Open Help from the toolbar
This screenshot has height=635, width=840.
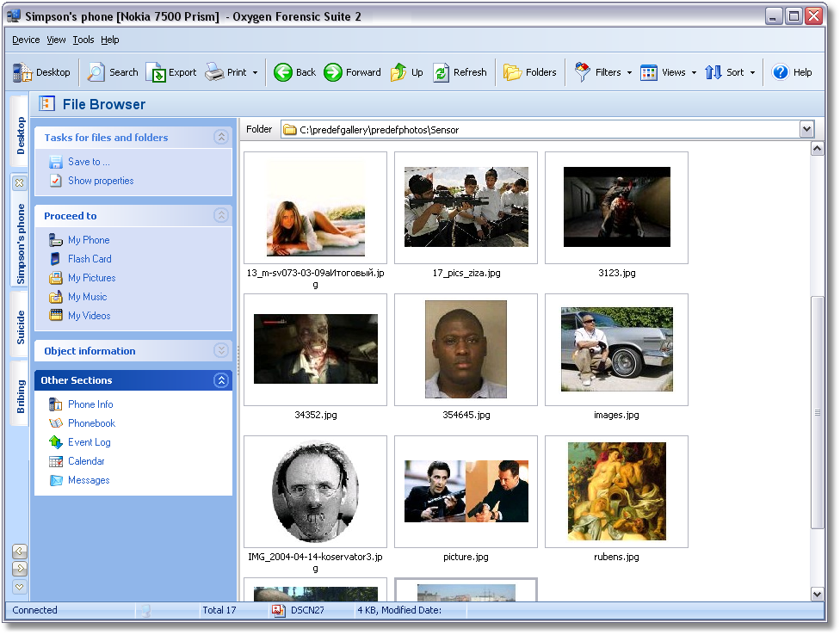[792, 72]
